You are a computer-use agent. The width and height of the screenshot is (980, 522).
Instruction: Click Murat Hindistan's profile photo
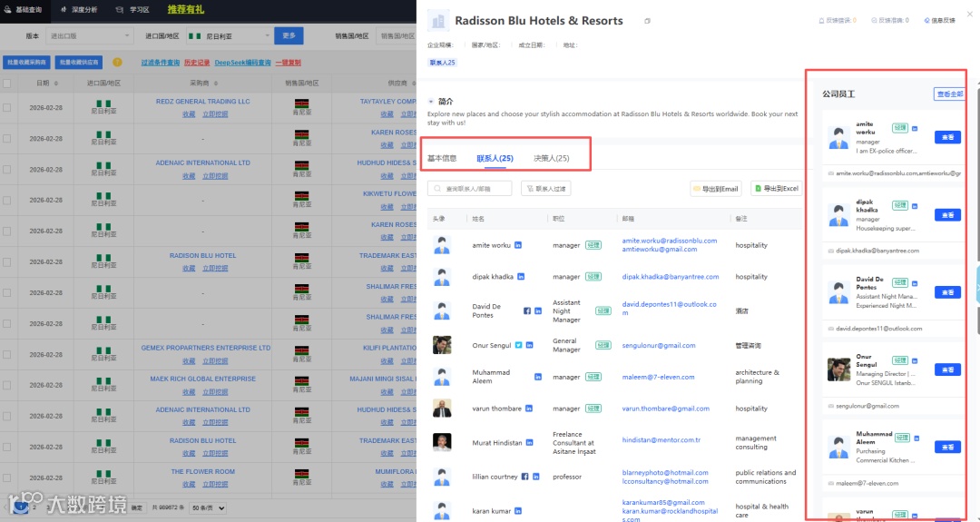[x=442, y=442]
